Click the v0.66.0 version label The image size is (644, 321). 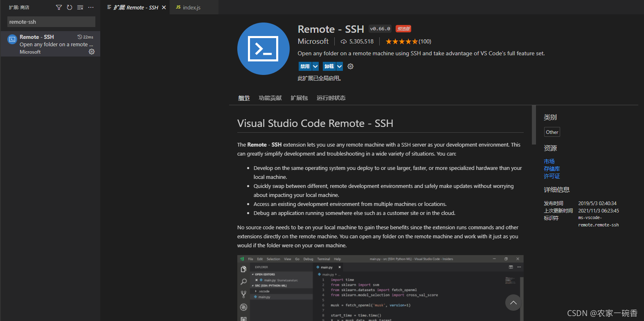pyautogui.click(x=380, y=29)
